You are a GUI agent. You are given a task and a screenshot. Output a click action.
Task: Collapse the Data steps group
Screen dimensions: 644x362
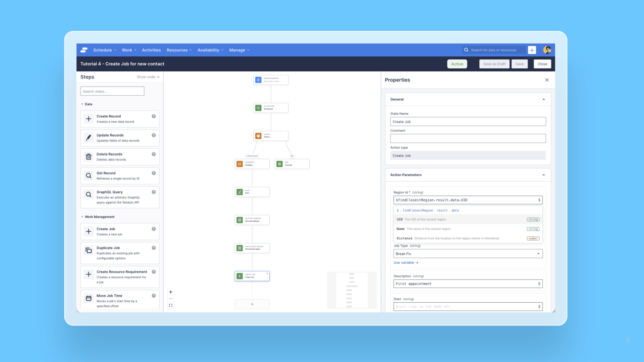pos(87,104)
